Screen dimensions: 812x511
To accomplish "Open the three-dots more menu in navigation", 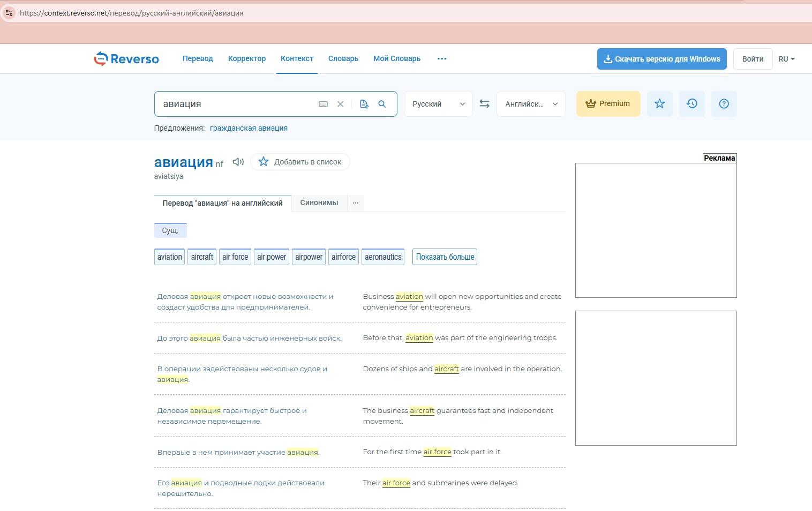I will (x=442, y=59).
